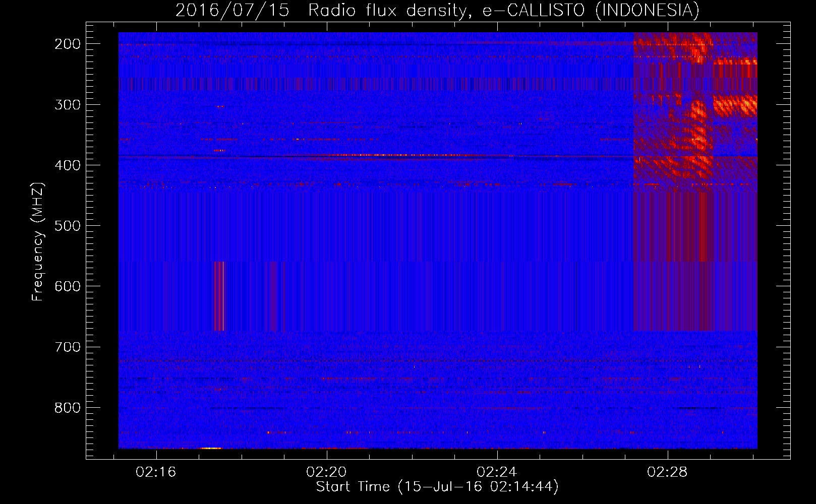The image size is (816, 504).
Task: Click the "Start Time (15-Jul-16 02:14:44)" label
Action: [x=437, y=487]
